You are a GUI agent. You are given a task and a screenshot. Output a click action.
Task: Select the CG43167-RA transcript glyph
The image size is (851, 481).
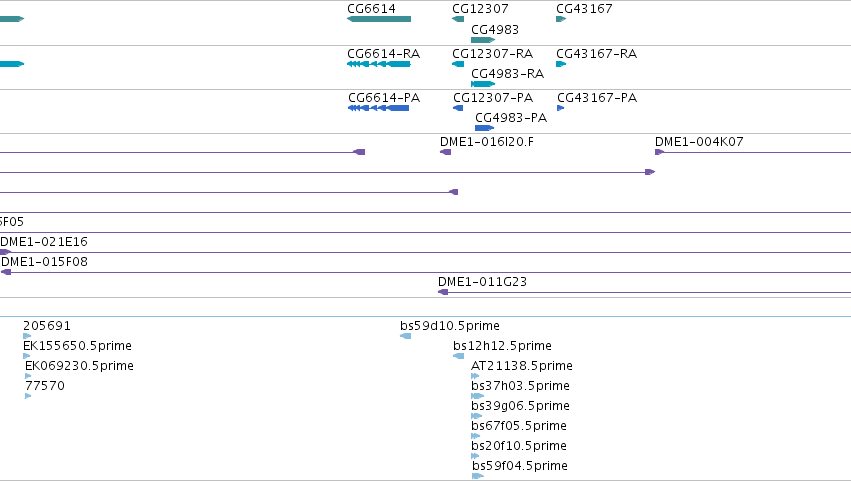[561, 64]
